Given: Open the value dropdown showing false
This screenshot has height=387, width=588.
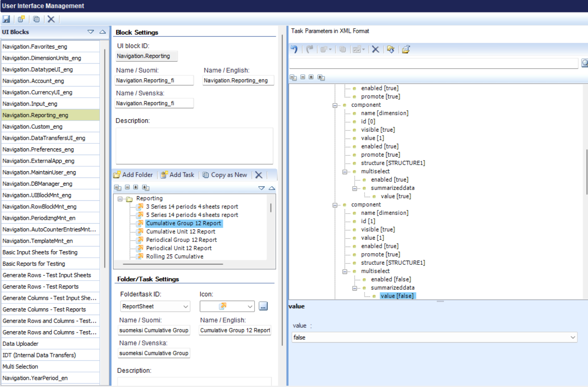Looking at the screenshot, I should [573, 337].
